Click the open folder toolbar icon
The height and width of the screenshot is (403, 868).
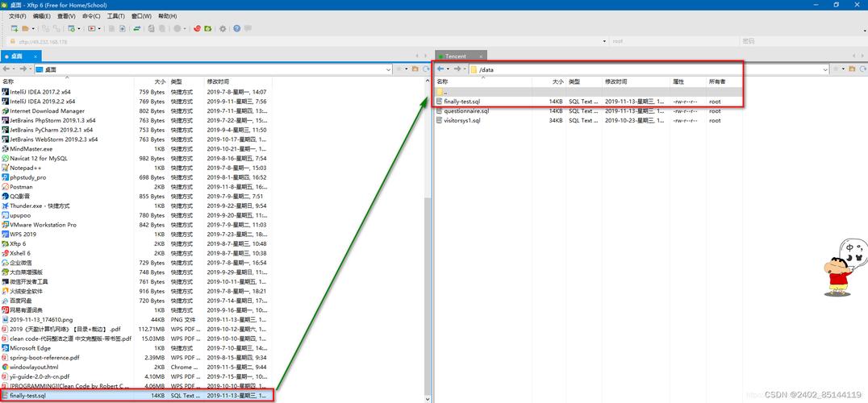click(26, 28)
